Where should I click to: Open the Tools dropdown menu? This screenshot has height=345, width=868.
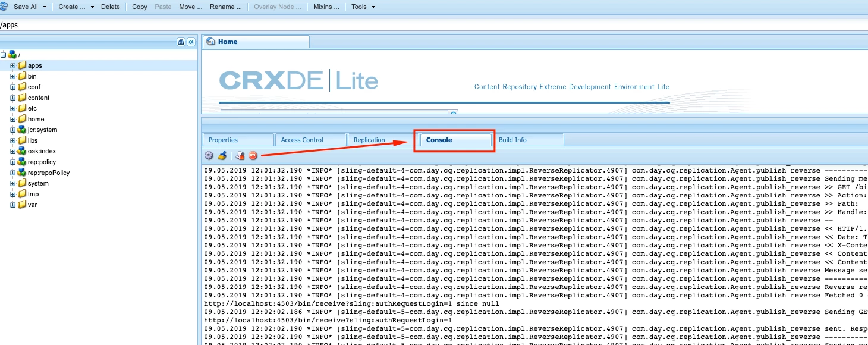(363, 7)
